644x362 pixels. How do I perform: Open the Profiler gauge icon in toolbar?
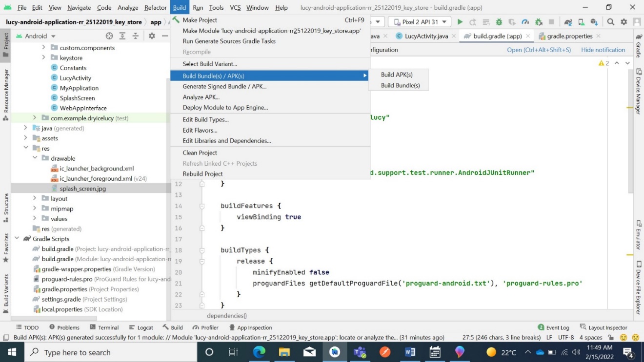[x=525, y=22]
